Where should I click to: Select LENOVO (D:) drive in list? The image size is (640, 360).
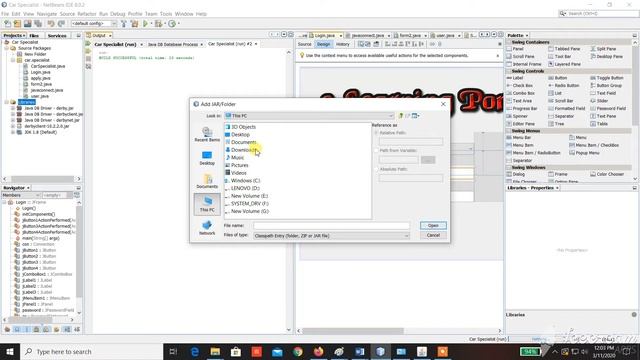click(x=242, y=188)
